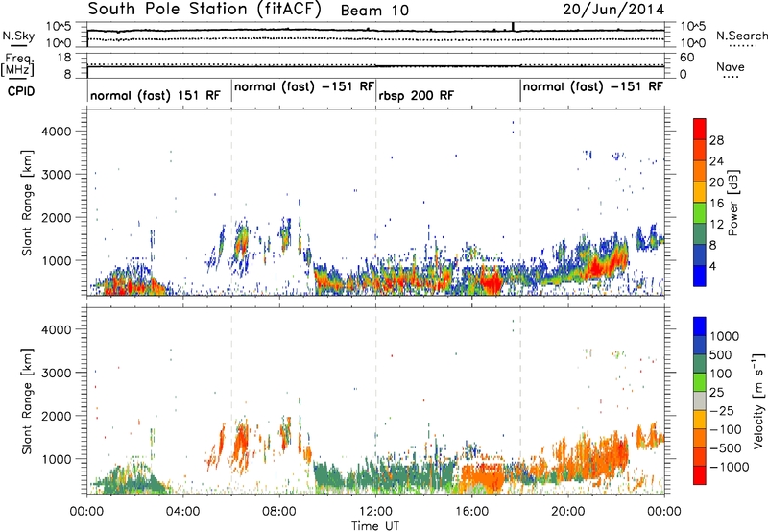768x532 pixels.
Task: Click the "08:00" time tick label
Action: (x=279, y=512)
